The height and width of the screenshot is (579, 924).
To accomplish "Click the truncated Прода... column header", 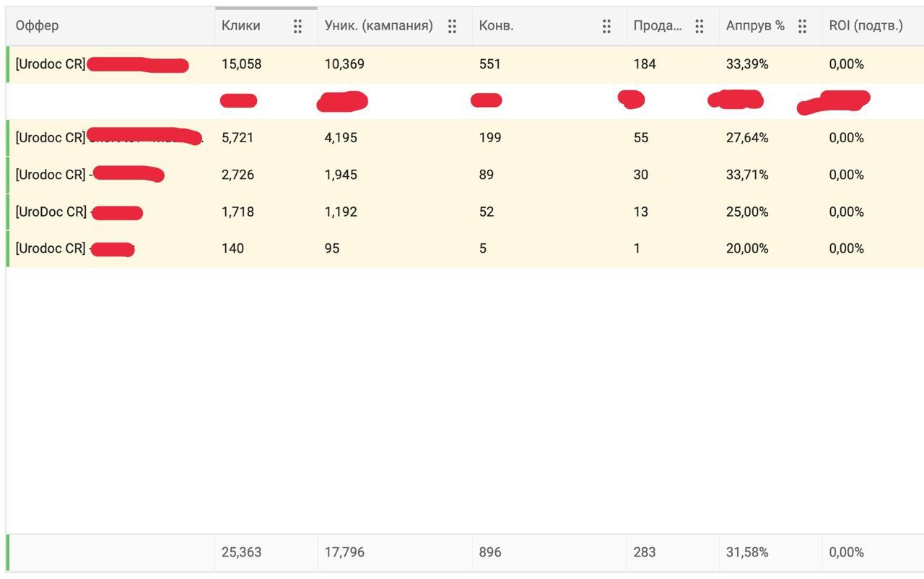I will click(658, 26).
